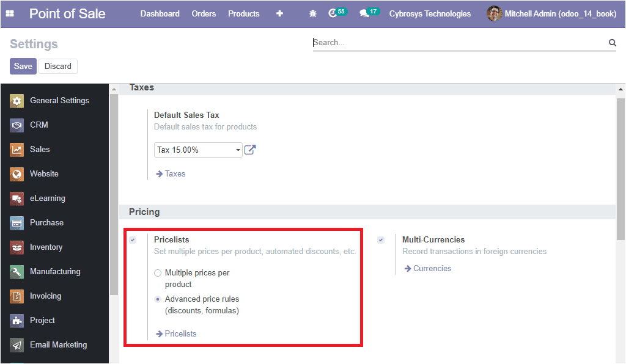Click the settings page scrollbar thumb
This screenshot has height=364, width=626.
click(x=621, y=169)
